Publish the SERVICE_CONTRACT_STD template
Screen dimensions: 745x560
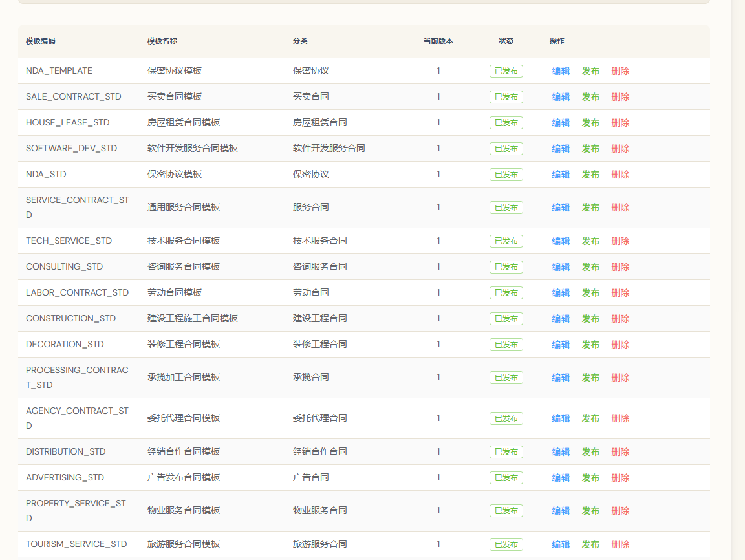(590, 208)
